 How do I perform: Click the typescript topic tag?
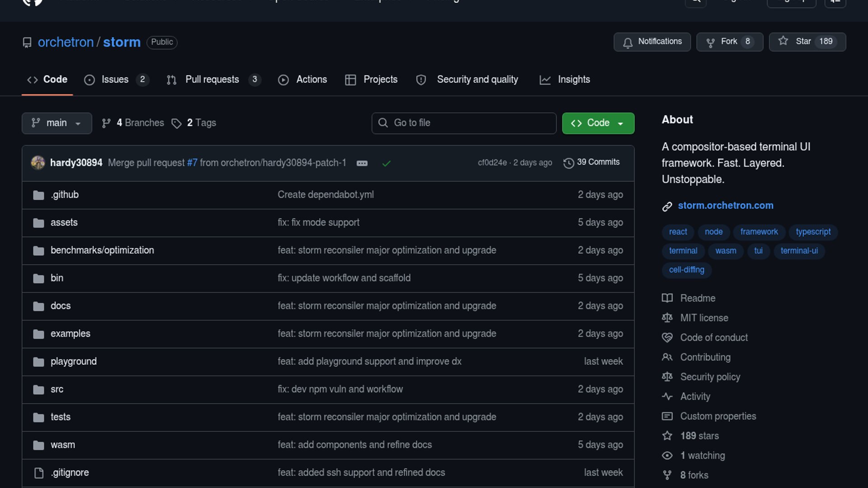coord(813,232)
